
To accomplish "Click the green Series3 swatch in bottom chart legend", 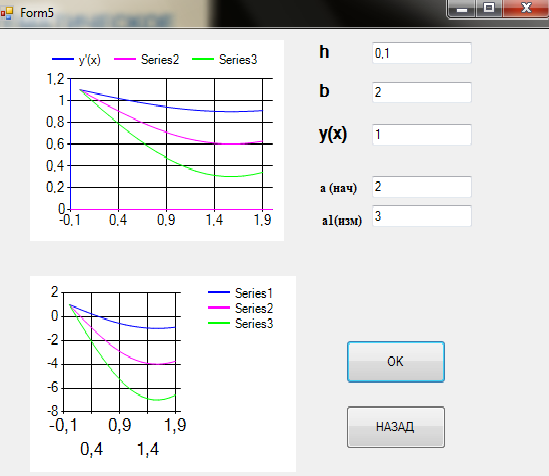I will click(219, 323).
